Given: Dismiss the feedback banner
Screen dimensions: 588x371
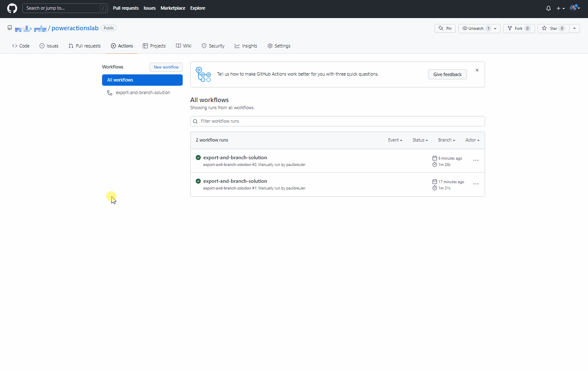Looking at the screenshot, I should click(477, 70).
